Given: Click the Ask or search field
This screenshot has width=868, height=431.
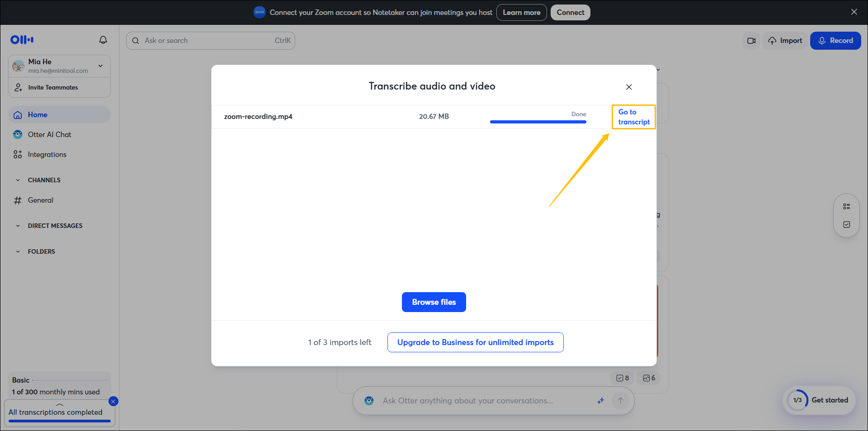Looking at the screenshot, I should (203, 40).
